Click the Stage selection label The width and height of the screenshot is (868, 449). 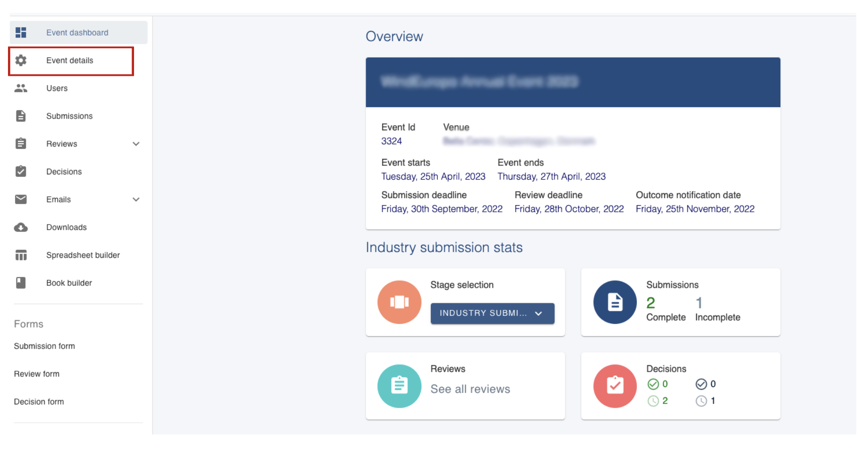pos(462,285)
